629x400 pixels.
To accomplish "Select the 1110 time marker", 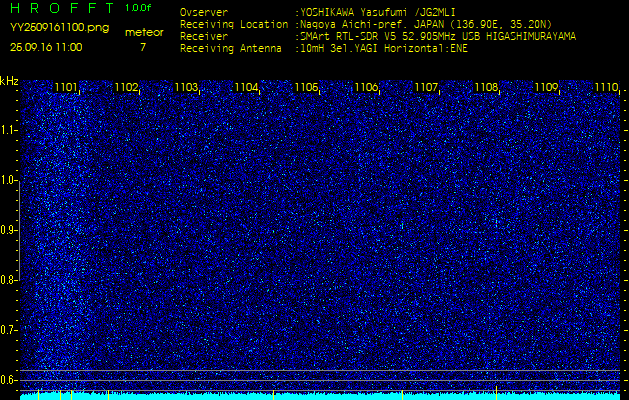I will (606, 88).
